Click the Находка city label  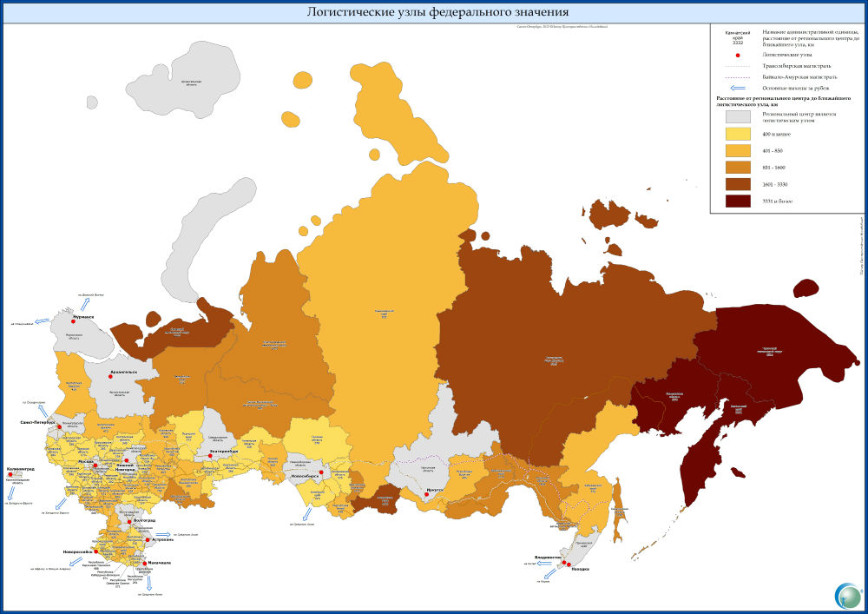click(x=581, y=569)
